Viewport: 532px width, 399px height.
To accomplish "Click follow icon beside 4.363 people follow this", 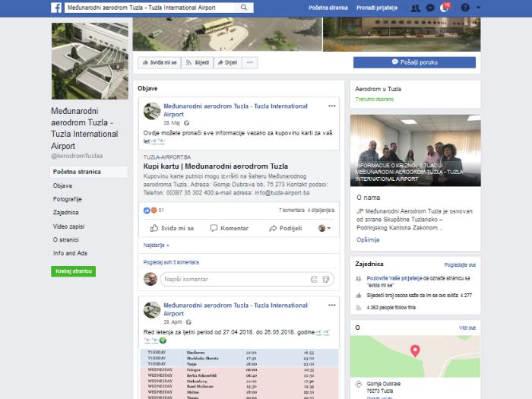I will (359, 308).
